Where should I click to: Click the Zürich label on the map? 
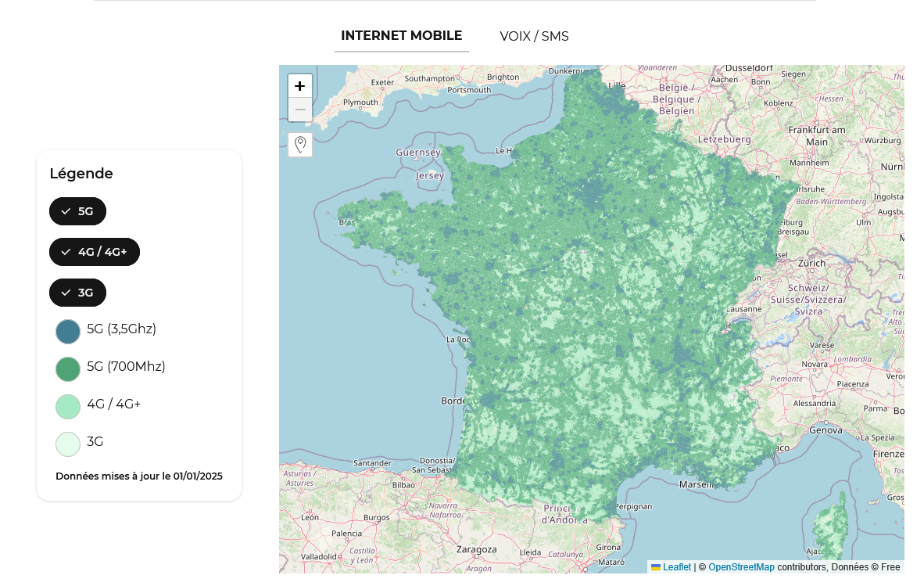(x=811, y=263)
